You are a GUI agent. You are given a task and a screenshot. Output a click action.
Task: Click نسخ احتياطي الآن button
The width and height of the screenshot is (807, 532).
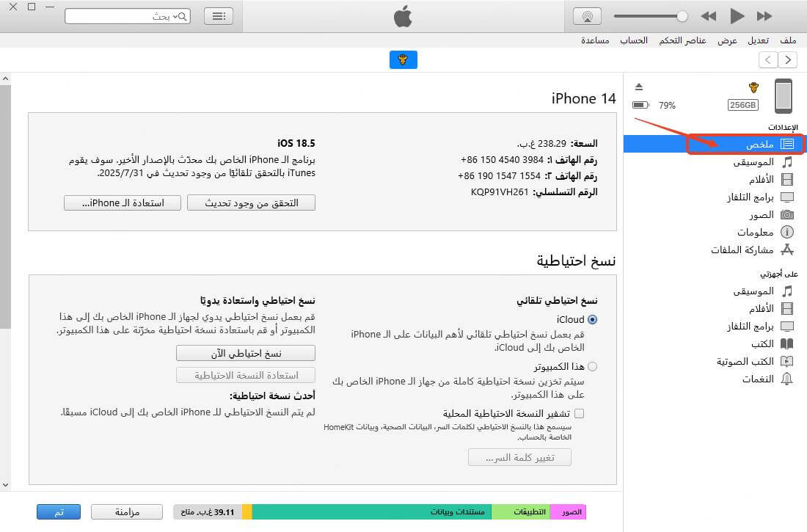coord(246,353)
